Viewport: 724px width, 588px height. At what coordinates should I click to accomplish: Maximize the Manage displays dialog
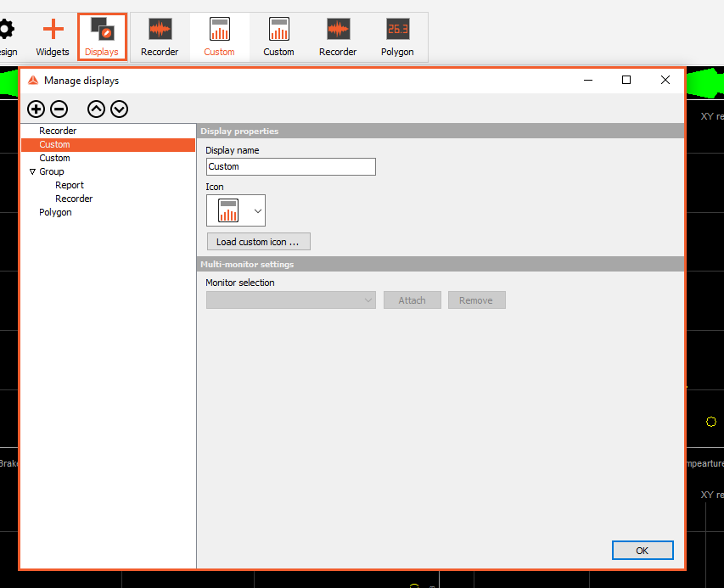(626, 81)
